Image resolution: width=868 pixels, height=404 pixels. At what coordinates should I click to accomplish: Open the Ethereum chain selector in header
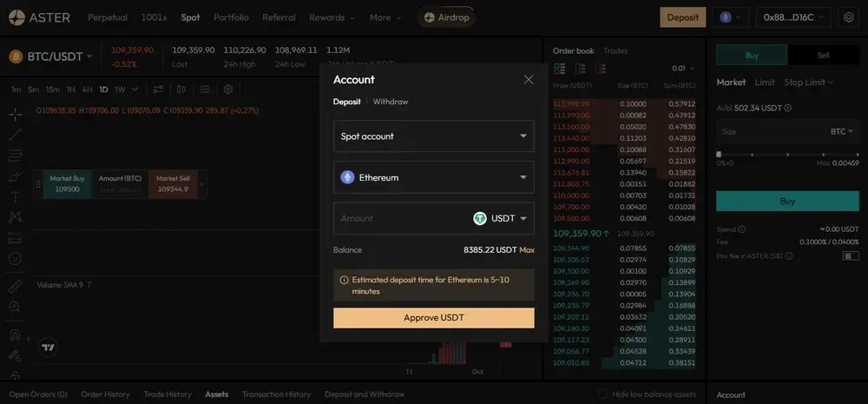point(731,17)
